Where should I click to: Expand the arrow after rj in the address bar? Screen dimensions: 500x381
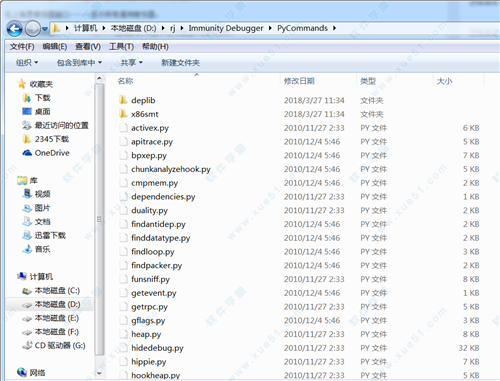[182, 28]
